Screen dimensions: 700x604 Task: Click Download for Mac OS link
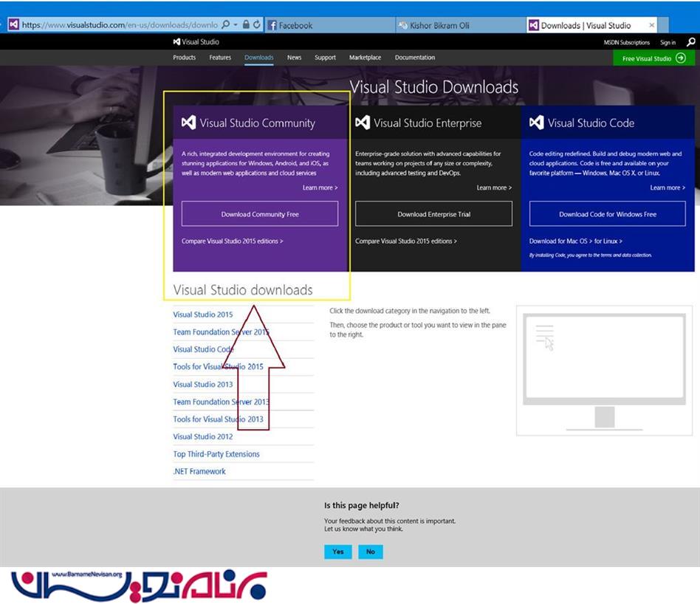[x=560, y=241]
